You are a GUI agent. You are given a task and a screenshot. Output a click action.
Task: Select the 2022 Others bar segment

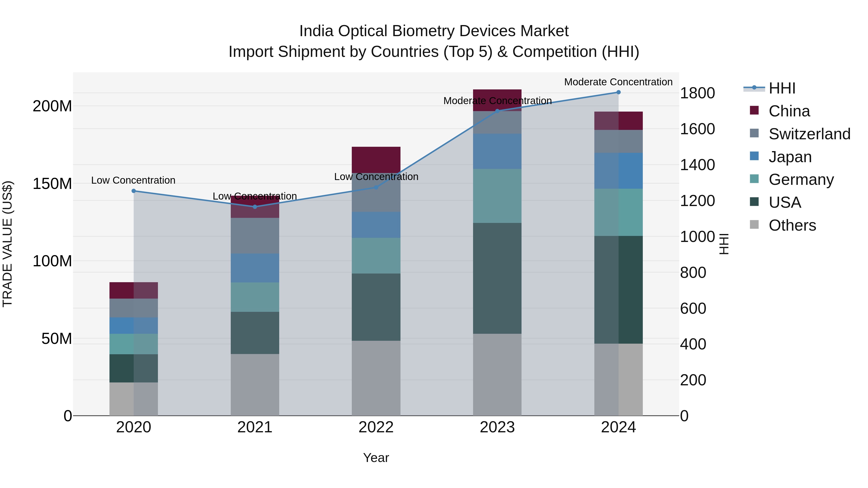click(376, 378)
